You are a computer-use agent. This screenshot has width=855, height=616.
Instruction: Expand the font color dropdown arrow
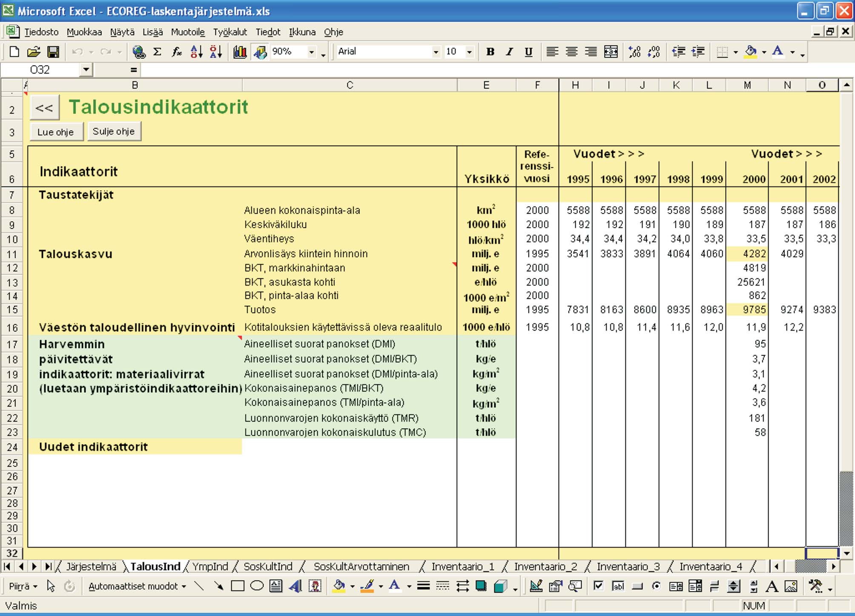[x=792, y=52]
